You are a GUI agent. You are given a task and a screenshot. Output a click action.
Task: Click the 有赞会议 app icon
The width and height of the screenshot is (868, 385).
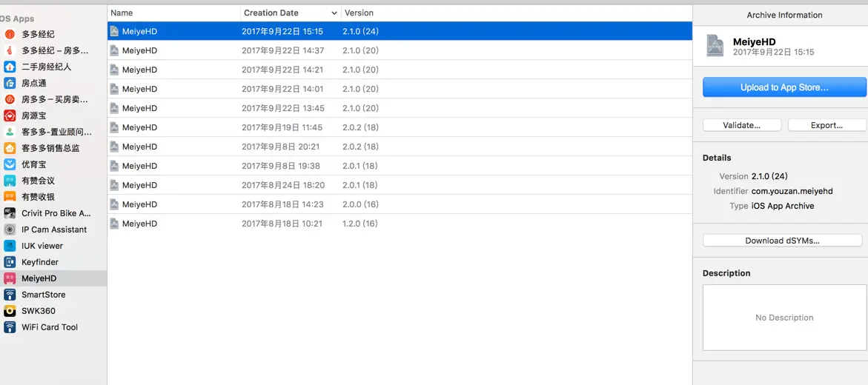pyautogui.click(x=10, y=181)
